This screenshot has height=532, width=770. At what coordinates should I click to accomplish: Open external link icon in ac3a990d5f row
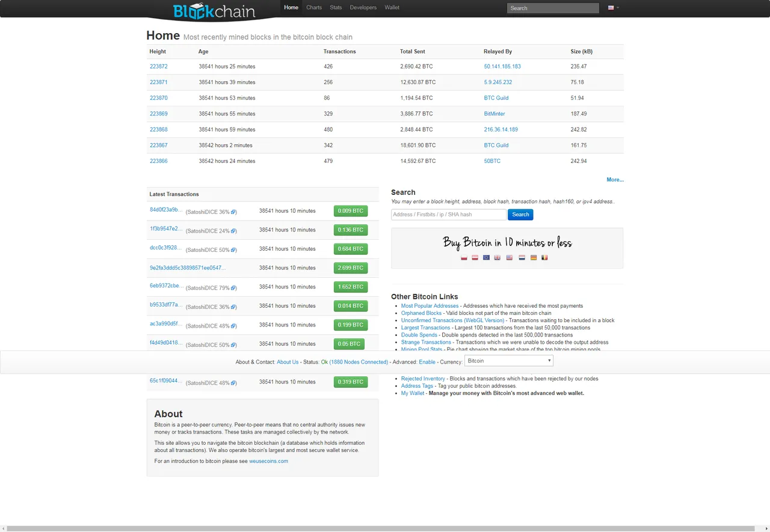click(x=234, y=326)
